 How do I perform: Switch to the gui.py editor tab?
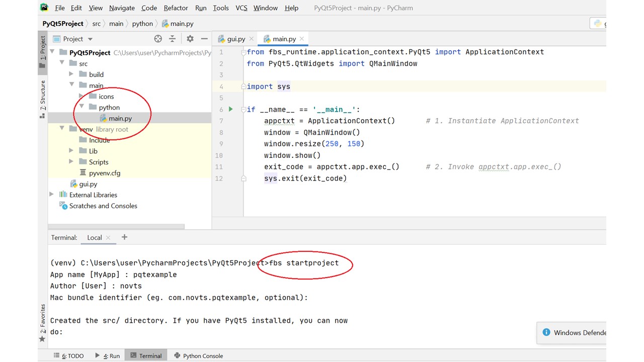(231, 39)
